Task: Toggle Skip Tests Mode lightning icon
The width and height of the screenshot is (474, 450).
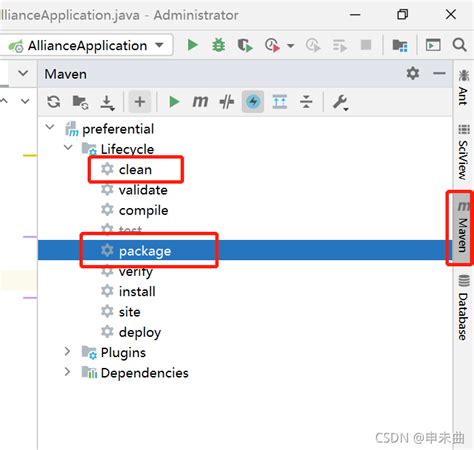Action: pyautogui.click(x=253, y=102)
